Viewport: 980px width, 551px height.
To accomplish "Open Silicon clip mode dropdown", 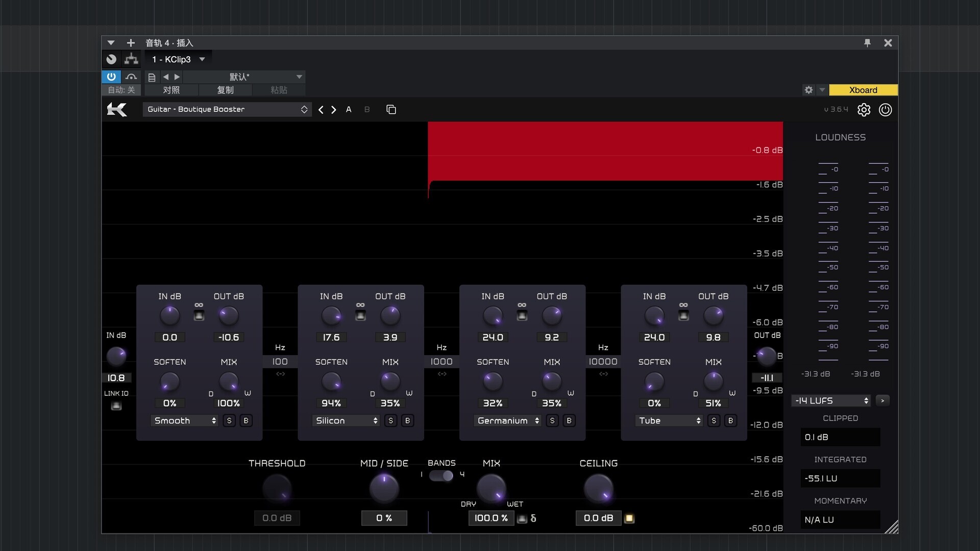I will click(346, 420).
